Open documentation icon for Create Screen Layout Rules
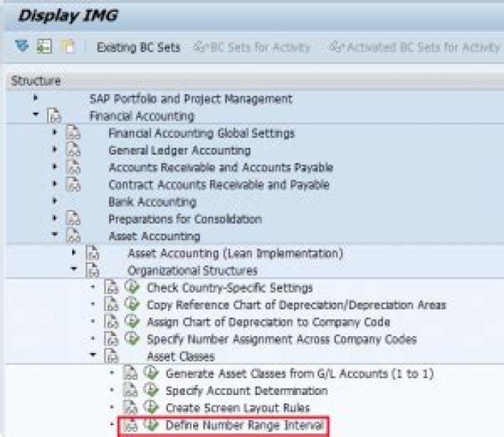The height and width of the screenshot is (437, 504). point(130,408)
